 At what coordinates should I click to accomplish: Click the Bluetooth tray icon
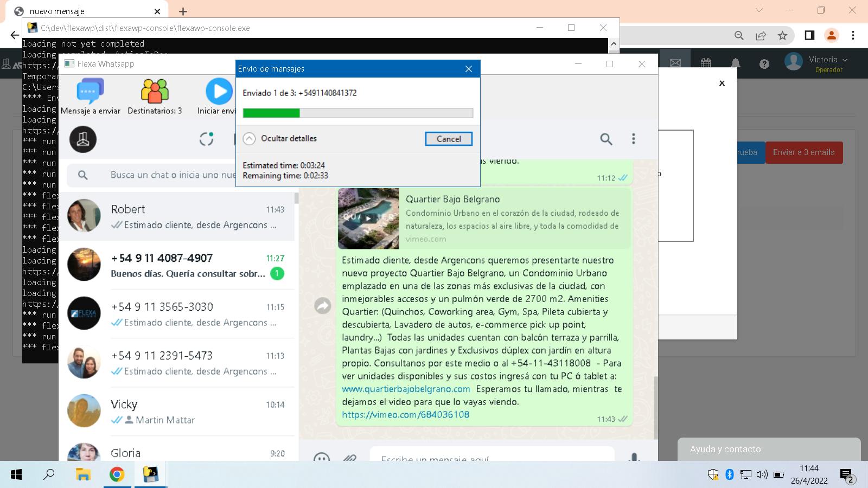tap(730, 475)
